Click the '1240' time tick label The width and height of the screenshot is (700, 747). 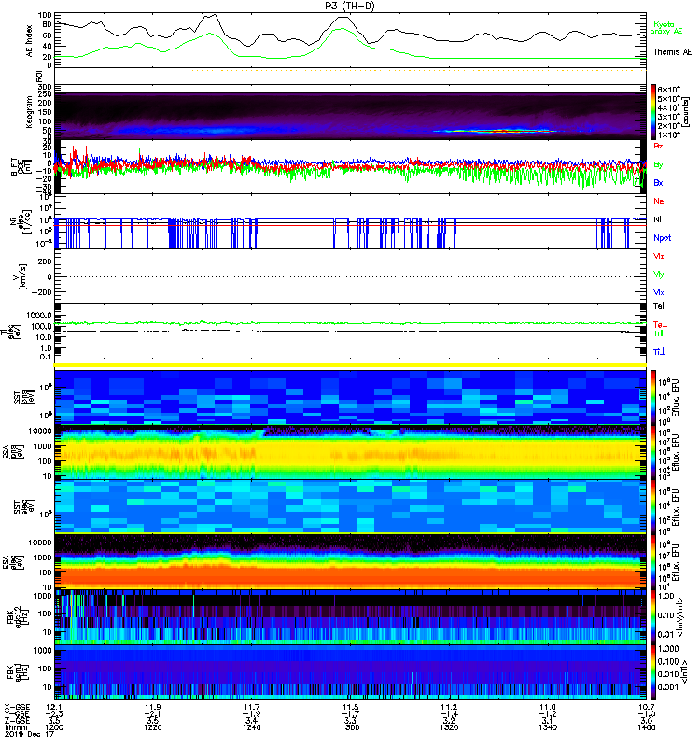251,727
